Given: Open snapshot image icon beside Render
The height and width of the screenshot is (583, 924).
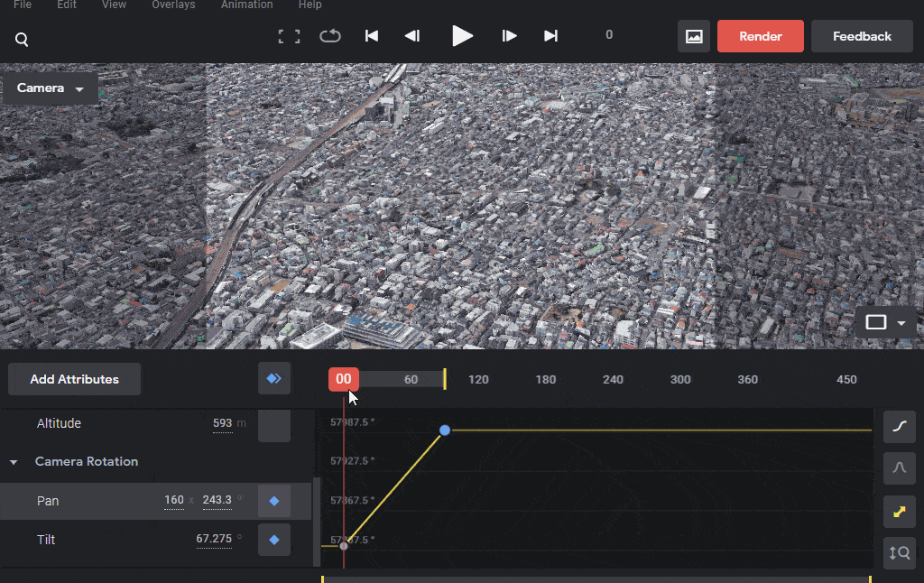Looking at the screenshot, I should tap(694, 36).
